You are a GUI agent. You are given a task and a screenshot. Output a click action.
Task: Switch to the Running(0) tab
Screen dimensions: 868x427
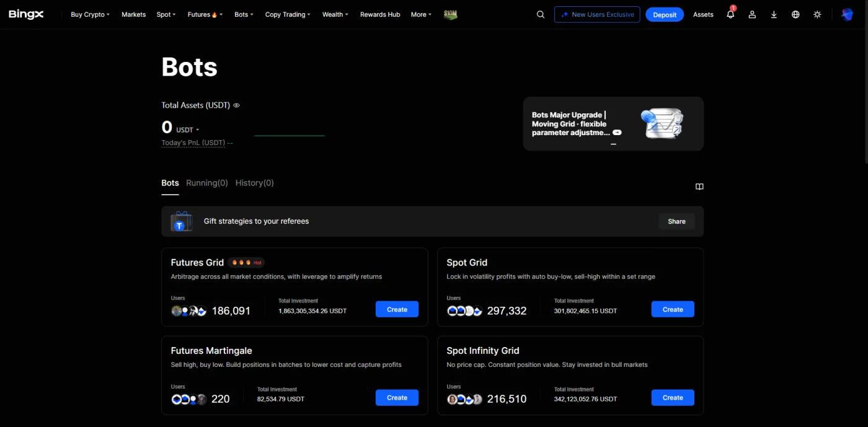pyautogui.click(x=207, y=183)
